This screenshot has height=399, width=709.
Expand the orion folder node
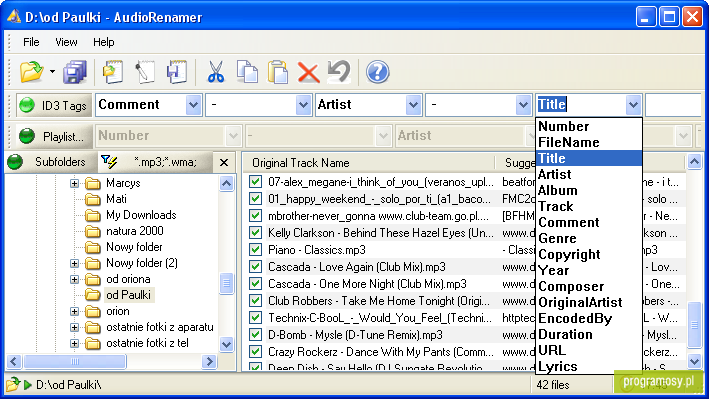(x=74, y=312)
